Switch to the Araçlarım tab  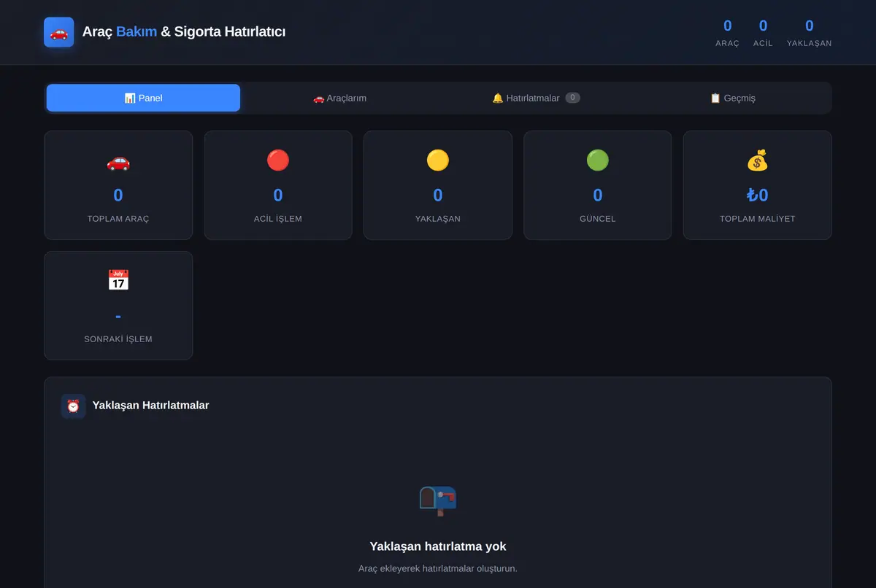[x=339, y=98]
